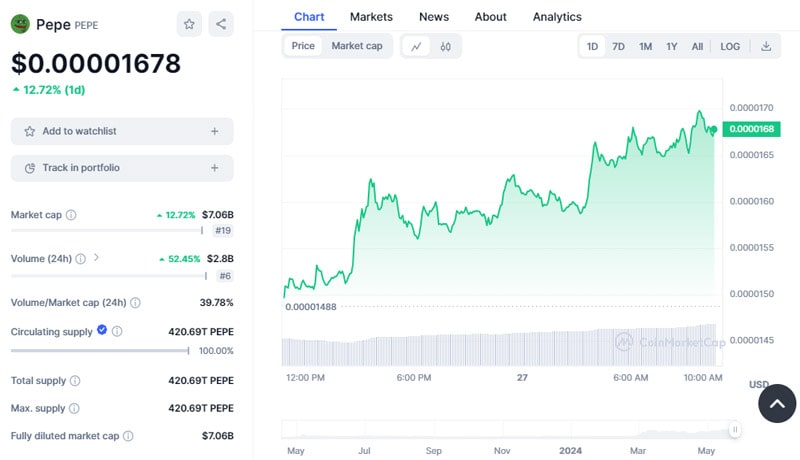
Task: Click the current price marker 0.0000168
Action: click(752, 129)
